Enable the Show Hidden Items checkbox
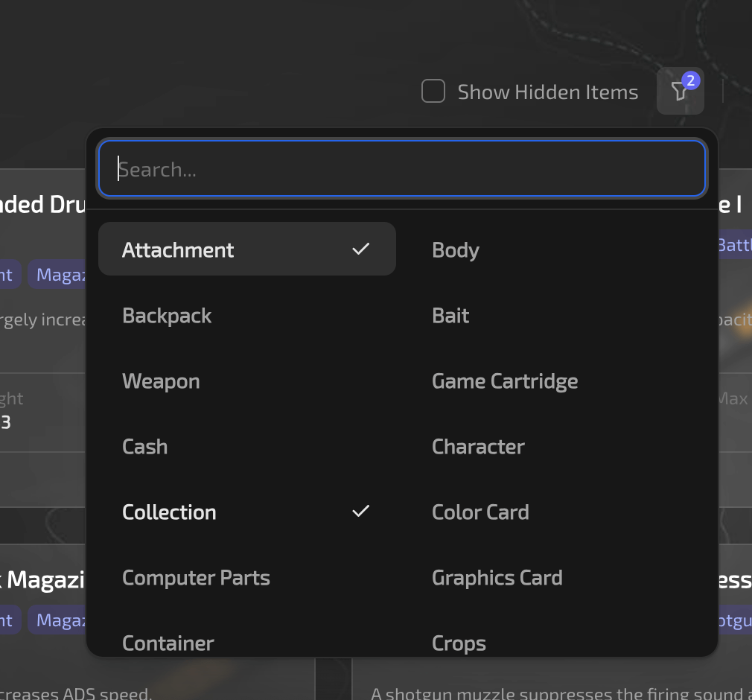 433,91
